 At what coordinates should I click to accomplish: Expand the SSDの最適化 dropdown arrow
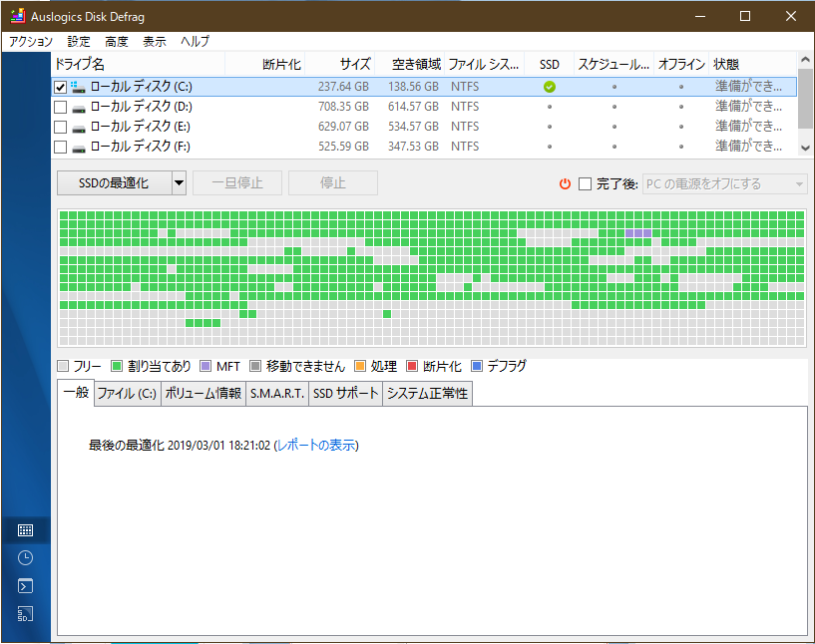(x=179, y=182)
